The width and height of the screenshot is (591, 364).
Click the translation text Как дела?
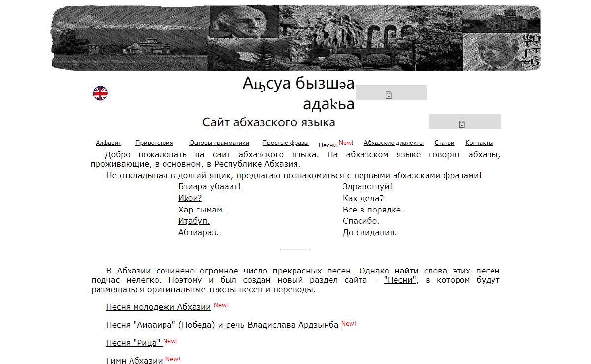click(363, 198)
